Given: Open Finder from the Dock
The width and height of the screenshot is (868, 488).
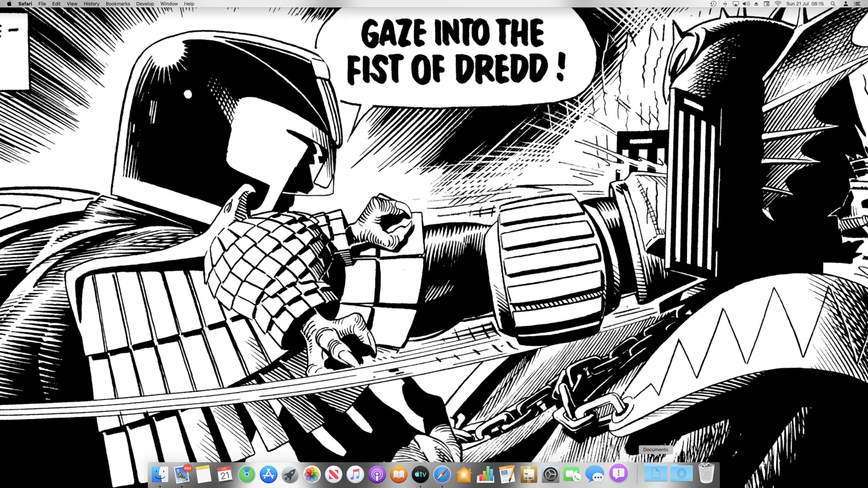Looking at the screenshot, I should coord(160,474).
